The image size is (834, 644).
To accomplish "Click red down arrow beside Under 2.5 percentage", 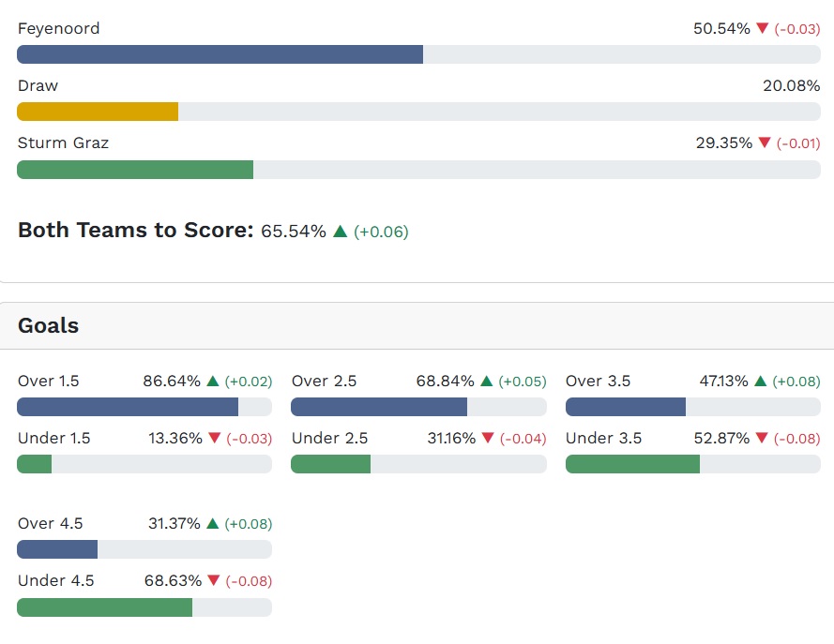I will coord(488,439).
